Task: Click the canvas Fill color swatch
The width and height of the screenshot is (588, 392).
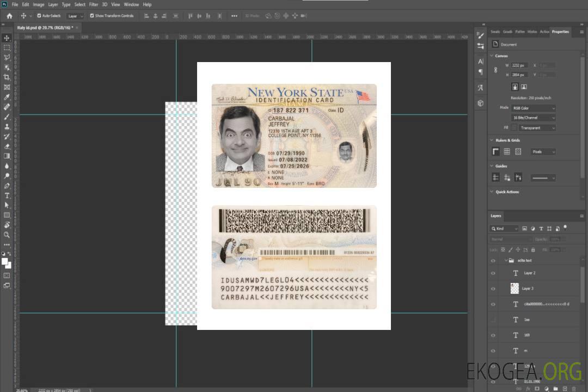Action: point(514,128)
